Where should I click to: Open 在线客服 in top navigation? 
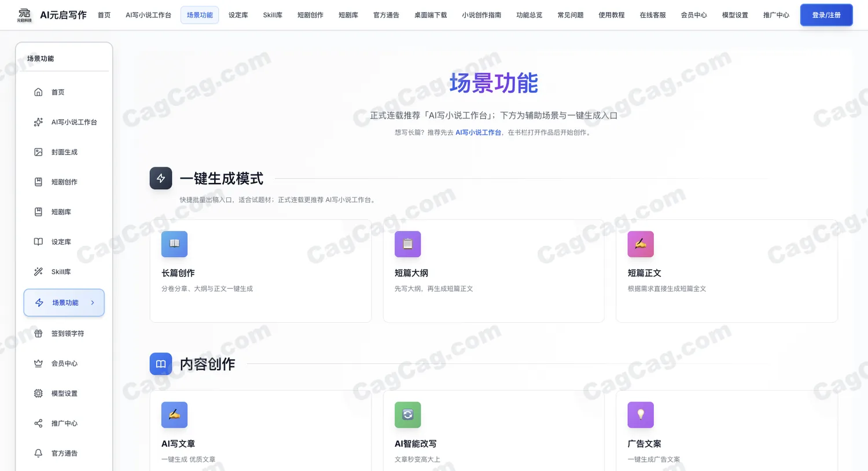653,15
